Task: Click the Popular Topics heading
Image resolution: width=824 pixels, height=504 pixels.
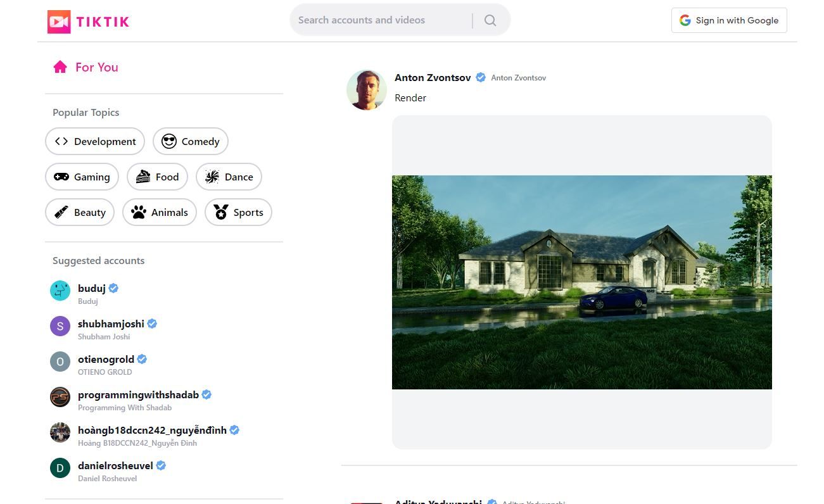Action: pyautogui.click(x=86, y=112)
